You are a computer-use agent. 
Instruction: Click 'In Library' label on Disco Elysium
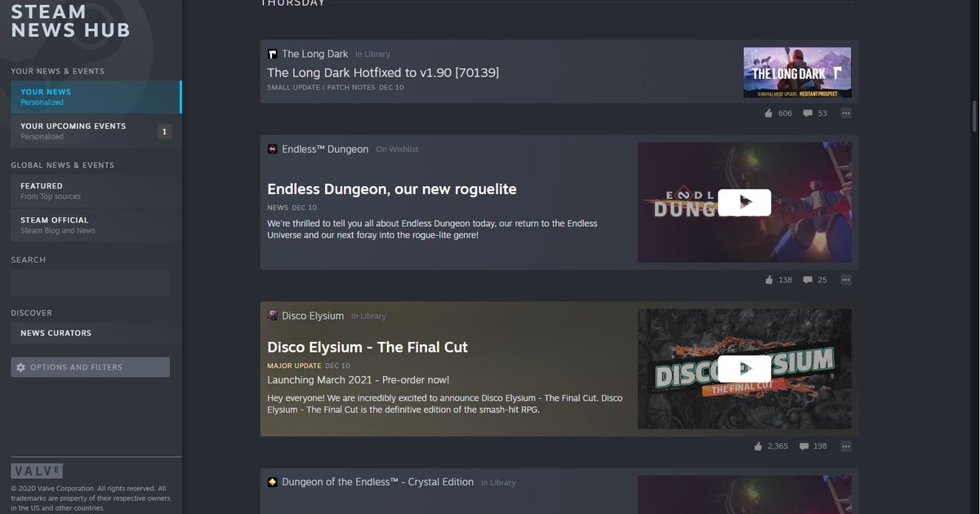point(369,317)
